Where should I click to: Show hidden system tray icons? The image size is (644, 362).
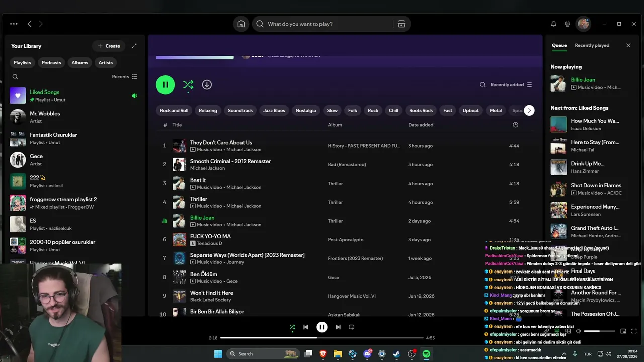click(563, 354)
